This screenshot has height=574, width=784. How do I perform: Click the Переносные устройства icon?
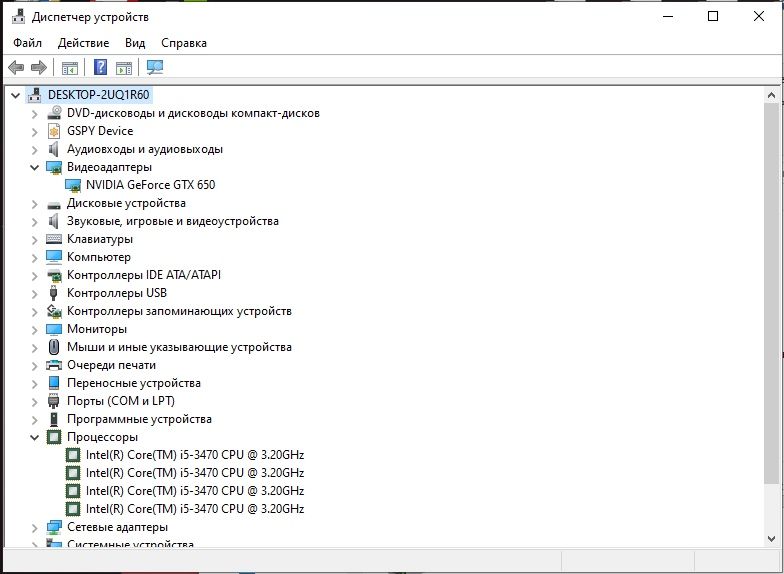click(54, 383)
